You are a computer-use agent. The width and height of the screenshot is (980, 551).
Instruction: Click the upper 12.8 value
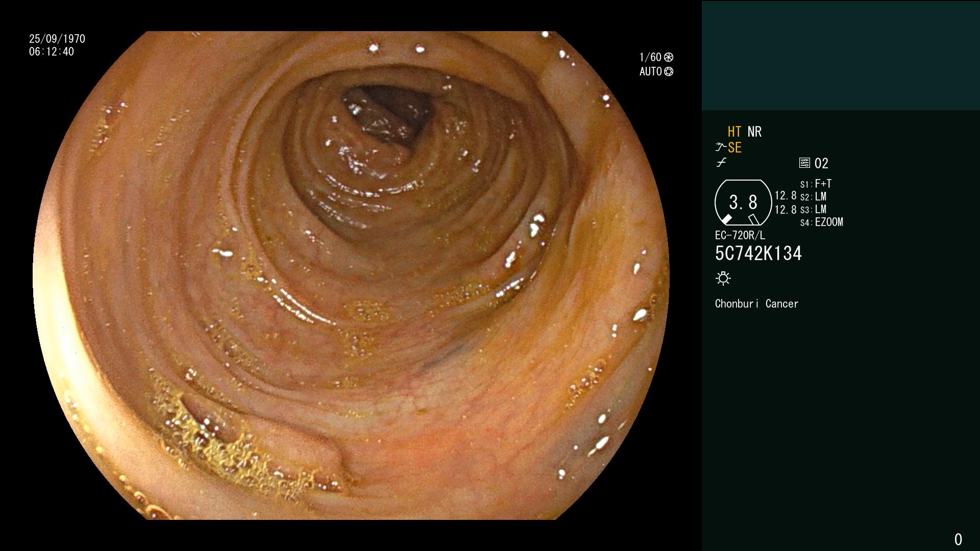click(786, 196)
